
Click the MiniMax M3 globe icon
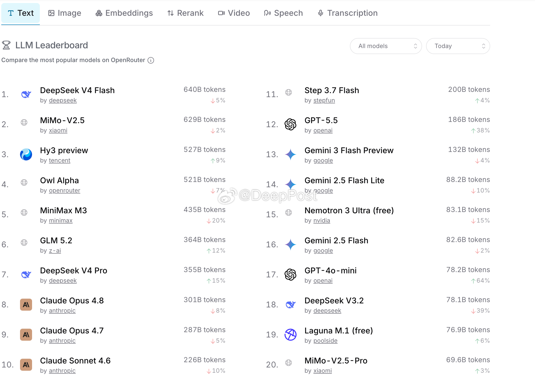(x=24, y=213)
